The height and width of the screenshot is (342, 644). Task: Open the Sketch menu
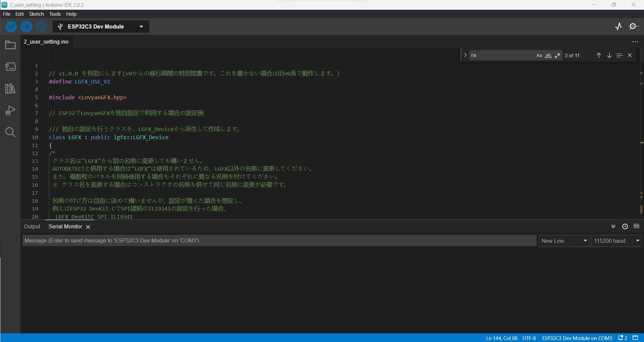pyautogui.click(x=36, y=14)
